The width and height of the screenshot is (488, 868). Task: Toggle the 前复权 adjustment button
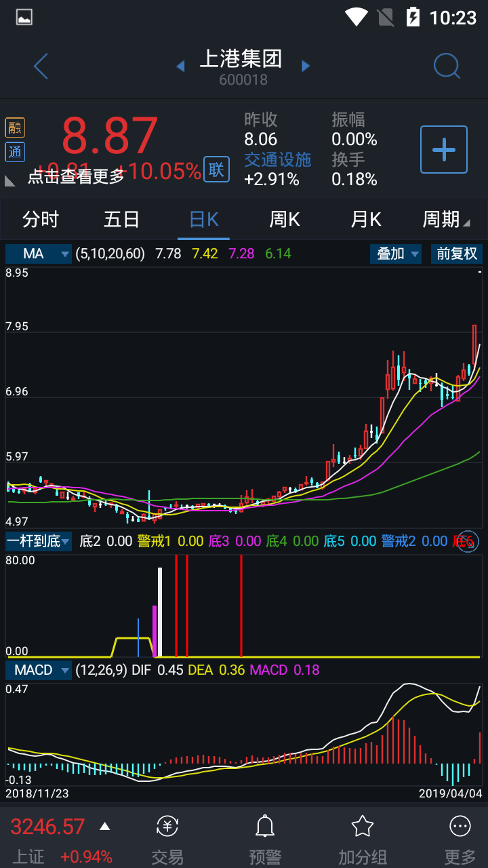click(x=456, y=254)
